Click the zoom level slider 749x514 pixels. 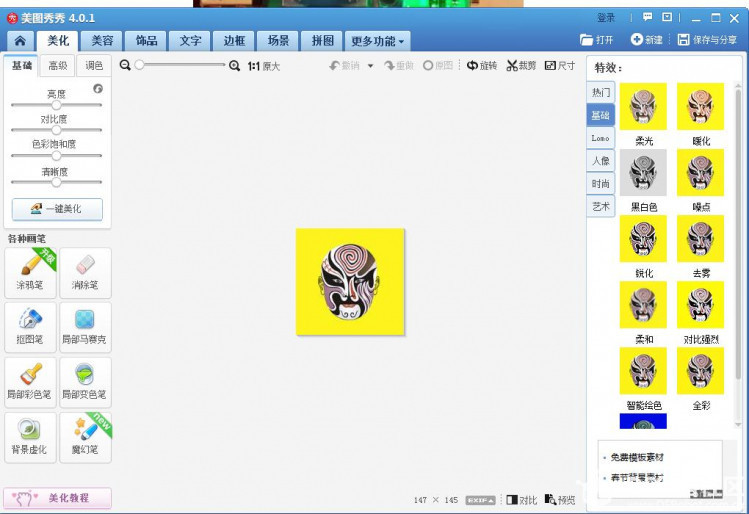tap(181, 64)
